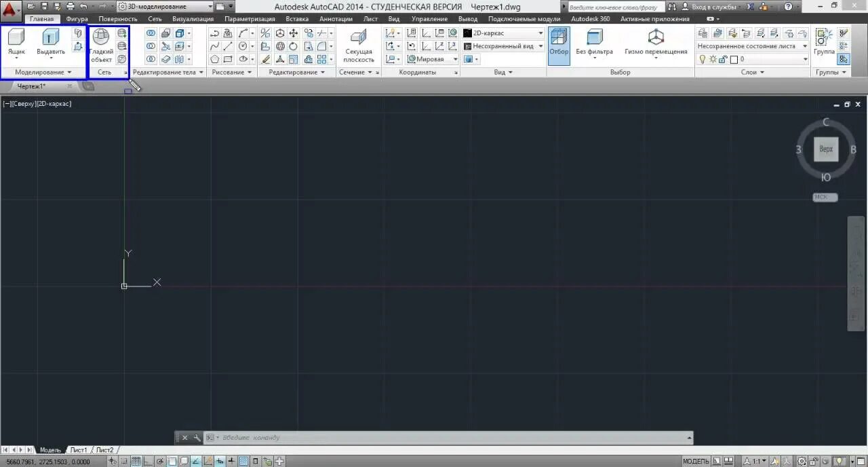Open the Help question mark icon

click(788, 6)
